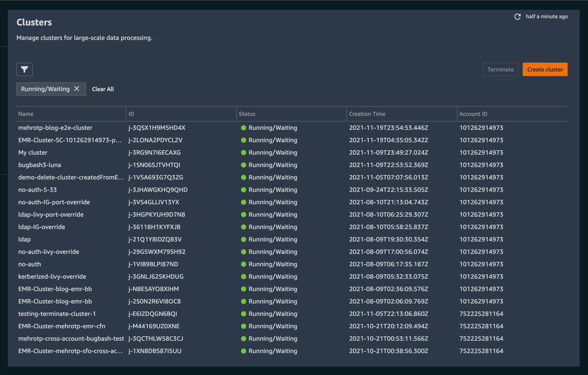The width and height of the screenshot is (588, 375).
Task: Open the filter funnel icon above the table
Action: tap(24, 69)
